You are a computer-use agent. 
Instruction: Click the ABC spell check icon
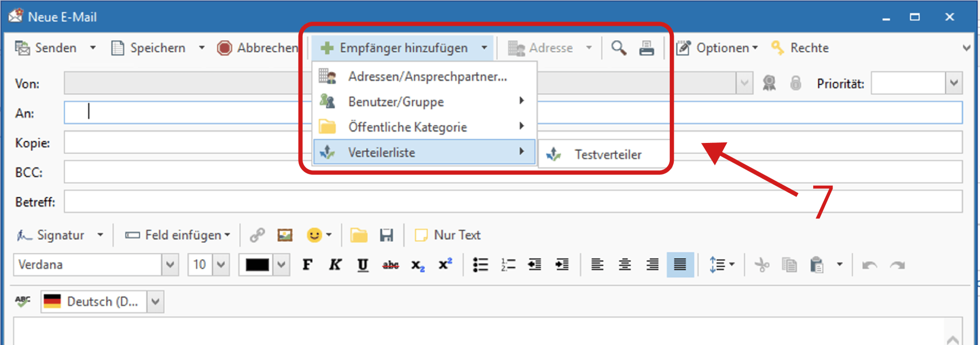tap(23, 301)
